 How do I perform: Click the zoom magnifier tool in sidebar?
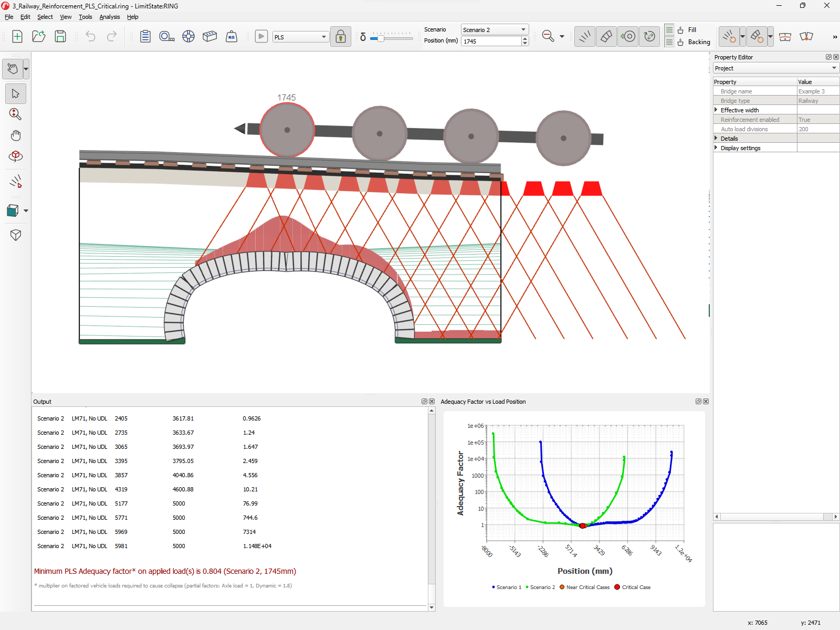16,114
